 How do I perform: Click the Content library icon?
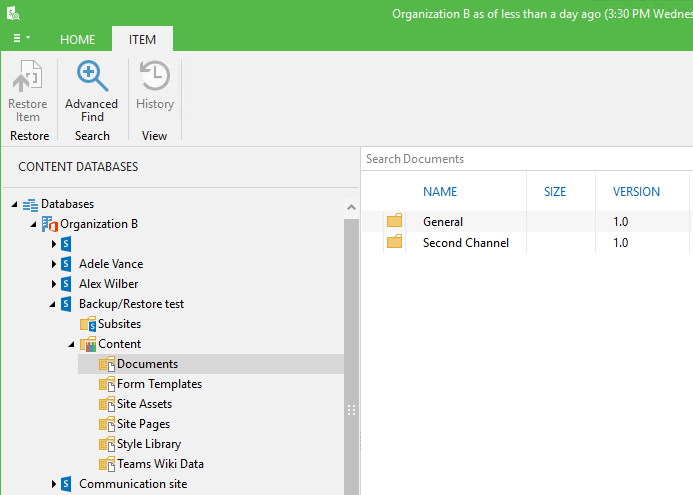88,344
